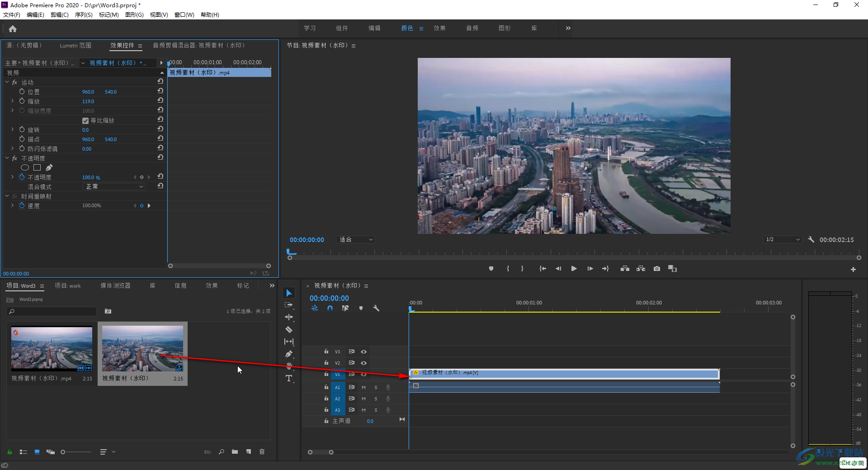
Task: Create ellipse opacity mask
Action: [x=25, y=168]
